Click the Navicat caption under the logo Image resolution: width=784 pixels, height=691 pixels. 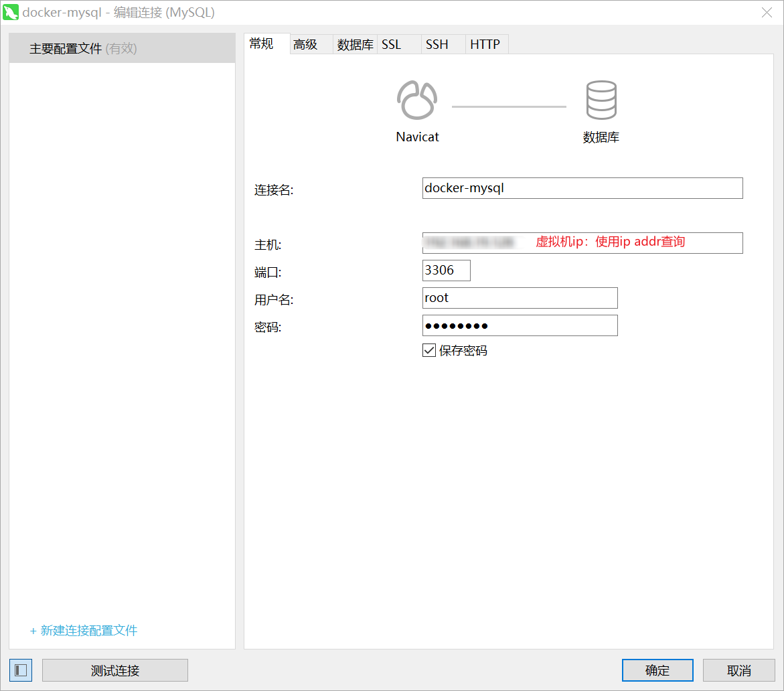coord(418,137)
